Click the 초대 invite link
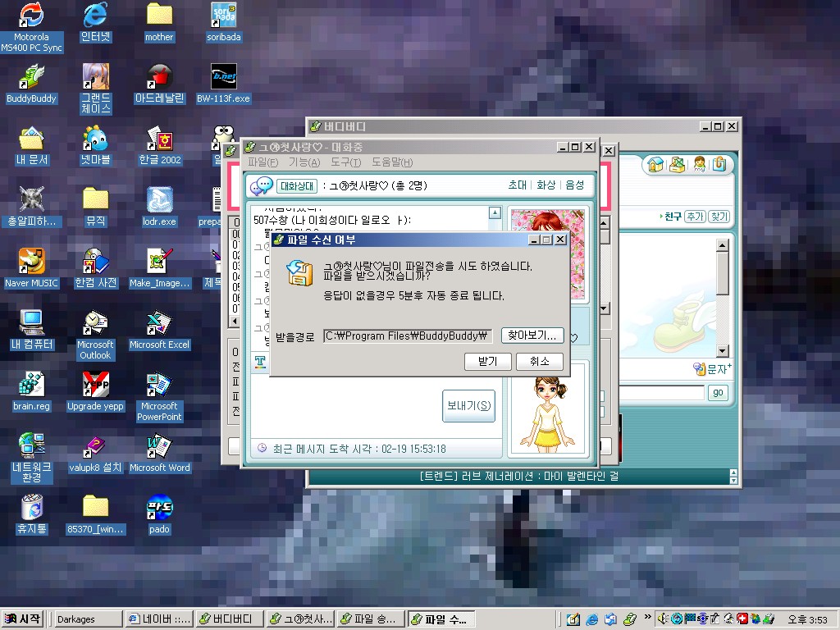The width and height of the screenshot is (840, 630). pyautogui.click(x=517, y=185)
